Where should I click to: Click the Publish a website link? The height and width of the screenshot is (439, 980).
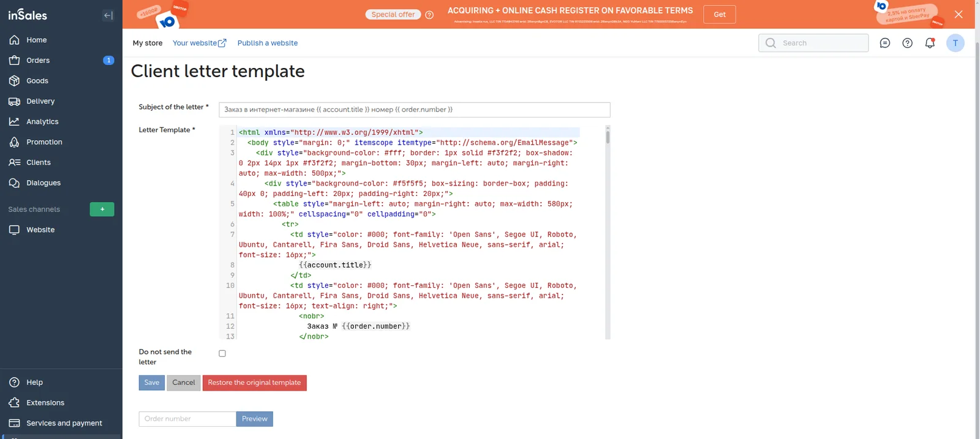268,43
